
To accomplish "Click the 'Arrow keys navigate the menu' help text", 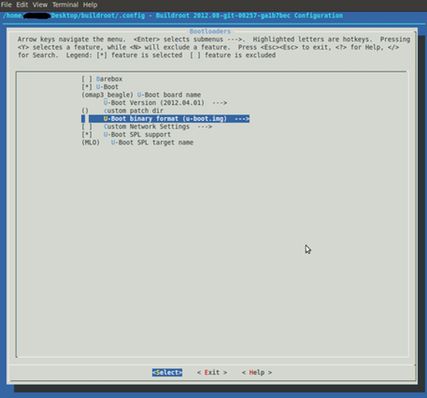I will pyautogui.click(x=72, y=39).
